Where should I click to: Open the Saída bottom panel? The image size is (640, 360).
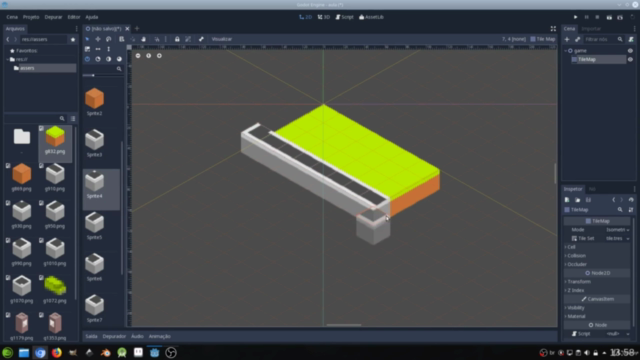[91, 336]
